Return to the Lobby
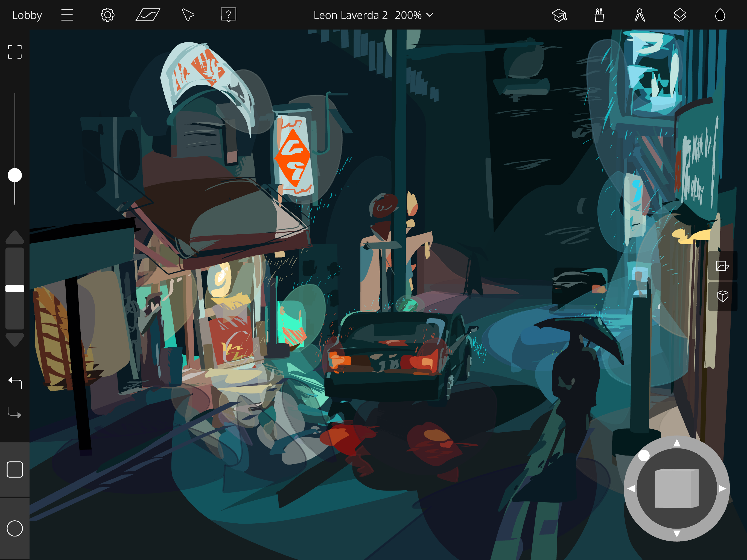 pyautogui.click(x=27, y=15)
